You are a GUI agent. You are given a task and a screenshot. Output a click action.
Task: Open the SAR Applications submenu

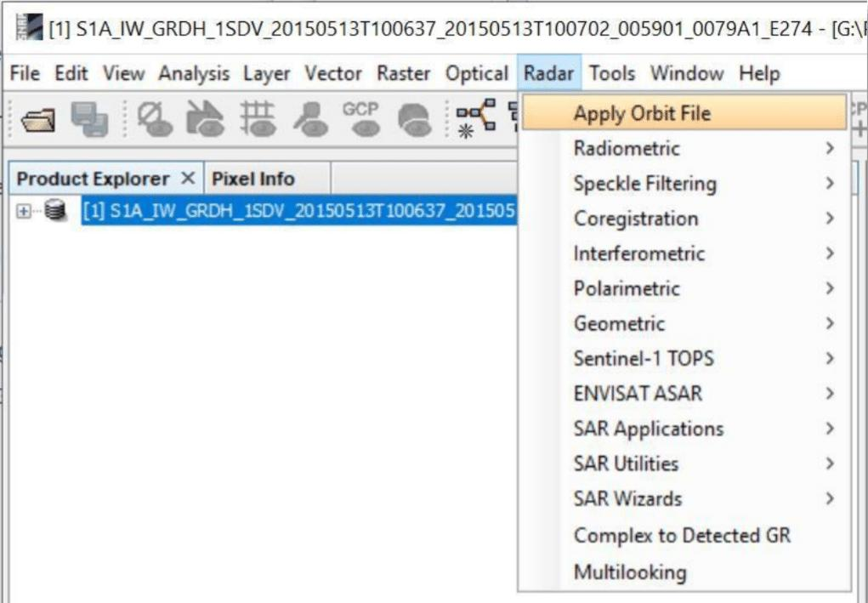684,429
